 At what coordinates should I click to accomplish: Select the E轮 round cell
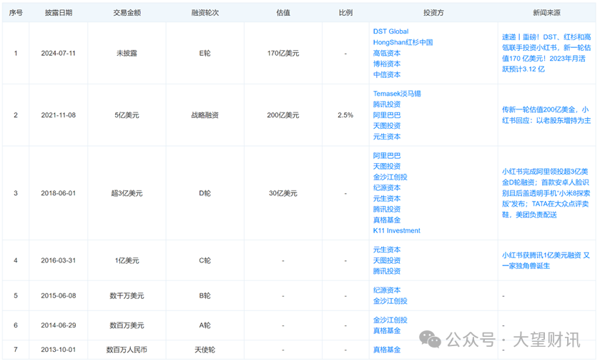[x=205, y=53]
